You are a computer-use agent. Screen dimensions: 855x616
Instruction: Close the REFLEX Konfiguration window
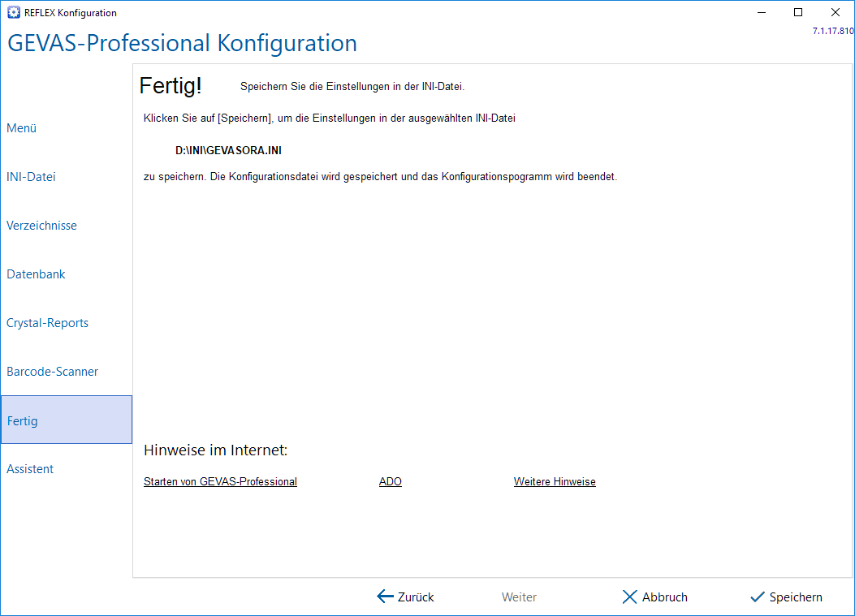tap(836, 12)
